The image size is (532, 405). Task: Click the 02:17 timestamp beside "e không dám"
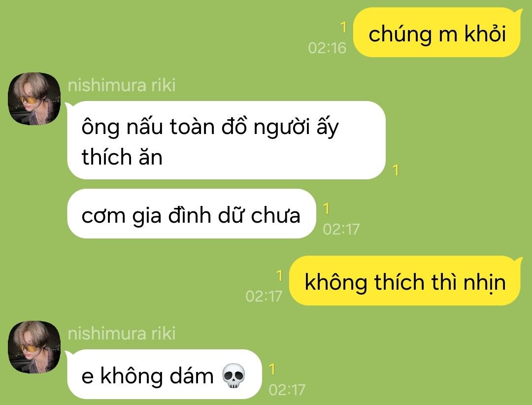(287, 390)
